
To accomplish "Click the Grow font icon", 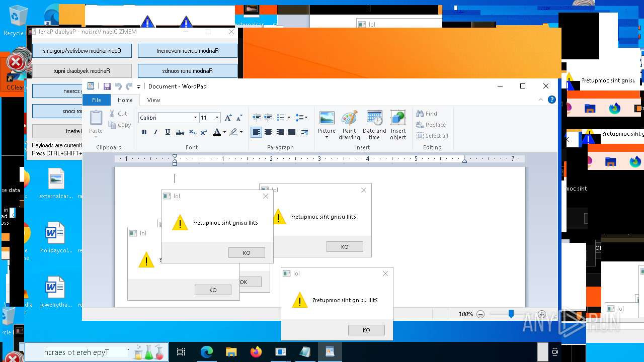I will [x=228, y=118].
